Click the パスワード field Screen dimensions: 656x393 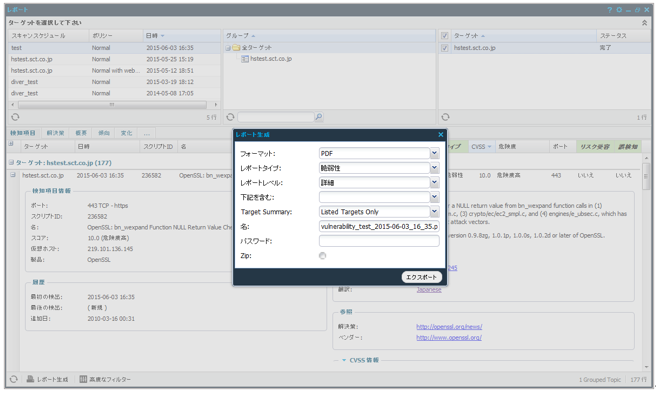coord(379,241)
